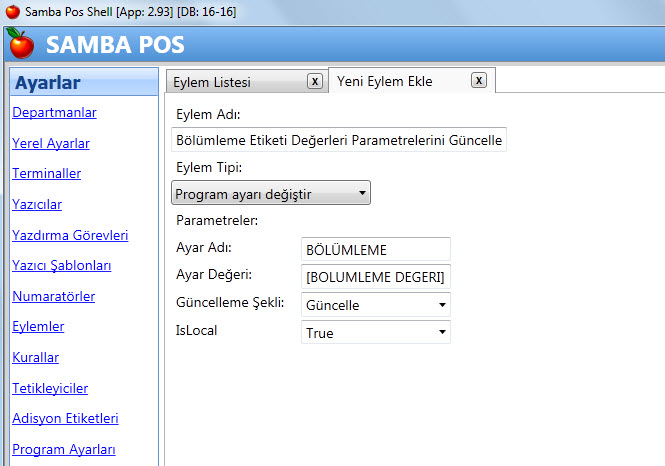Open the Terminaller section
Viewport: 665px width, 466px height.
tap(47, 173)
